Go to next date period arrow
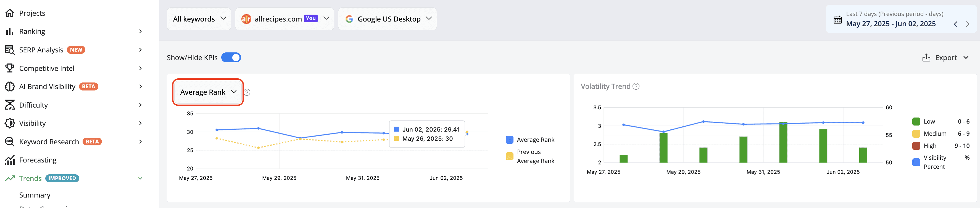The height and width of the screenshot is (208, 980). tap(968, 24)
